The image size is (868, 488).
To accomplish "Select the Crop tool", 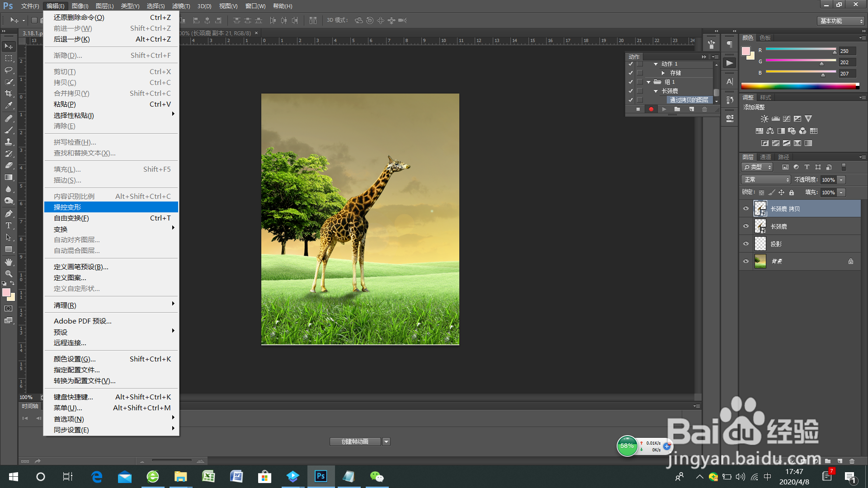I will pos(9,94).
